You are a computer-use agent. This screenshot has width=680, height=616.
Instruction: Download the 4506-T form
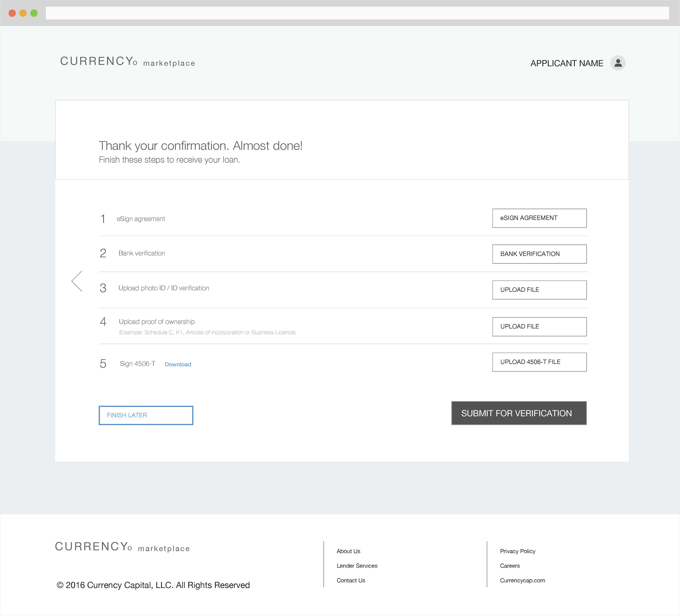tap(178, 364)
